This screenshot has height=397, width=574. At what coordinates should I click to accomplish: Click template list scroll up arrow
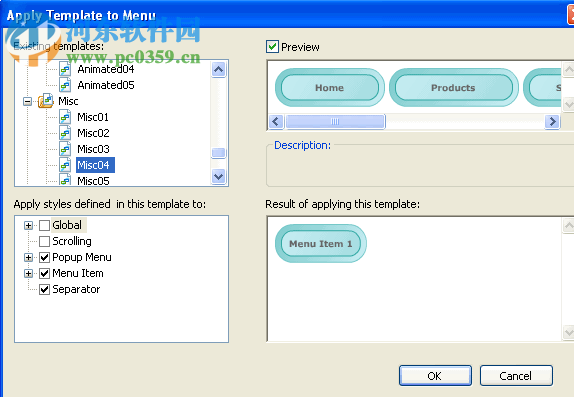point(219,69)
